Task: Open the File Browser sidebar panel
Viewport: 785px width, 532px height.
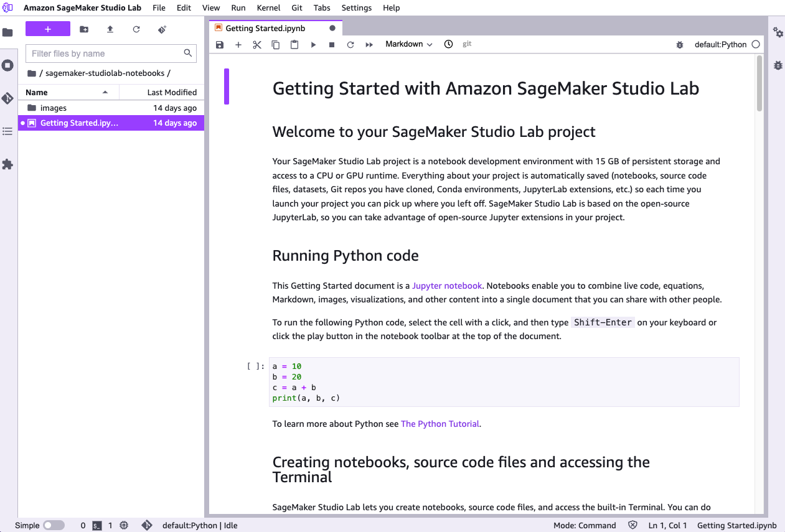Action: coord(7,32)
